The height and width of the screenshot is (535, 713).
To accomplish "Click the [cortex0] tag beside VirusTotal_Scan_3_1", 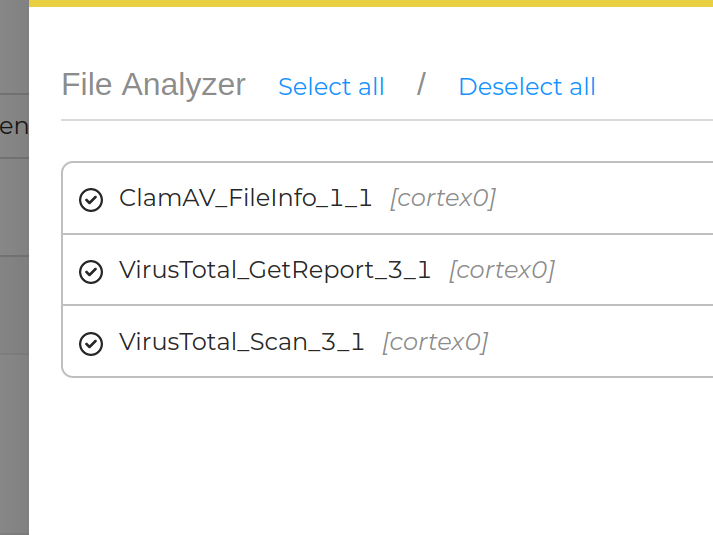I will tap(435, 342).
